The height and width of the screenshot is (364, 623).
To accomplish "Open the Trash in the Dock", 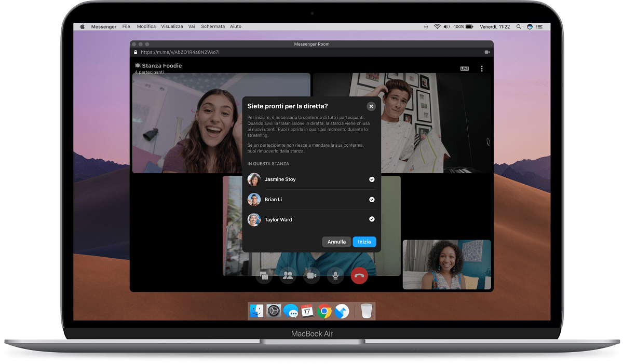I will (x=367, y=311).
